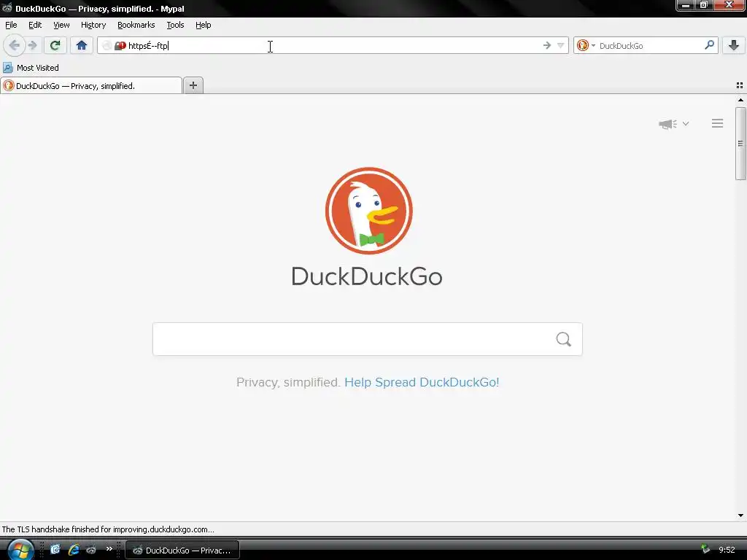Image resolution: width=747 pixels, height=560 pixels.
Task: Click the DuckDuckGo taskbar window button
Action: 182,550
